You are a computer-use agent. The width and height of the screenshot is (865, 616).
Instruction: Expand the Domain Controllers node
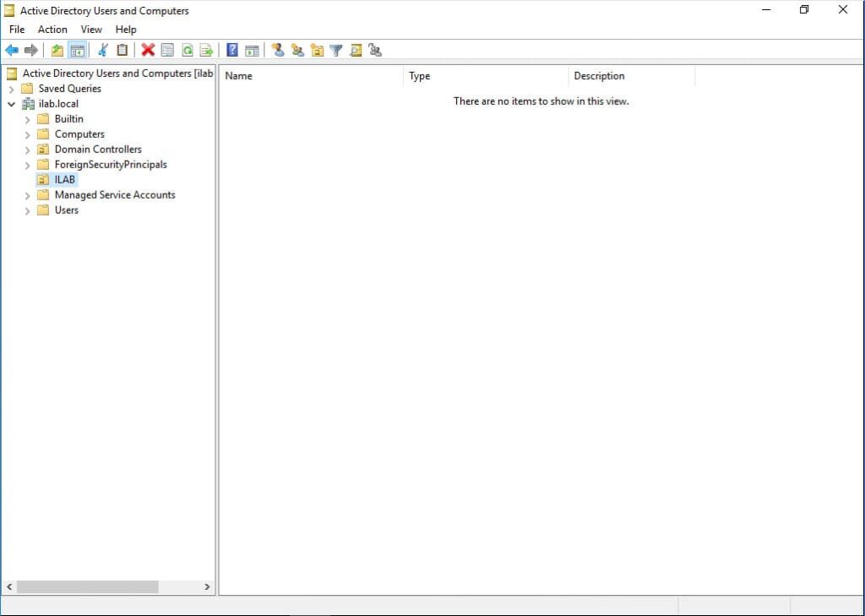click(x=27, y=150)
